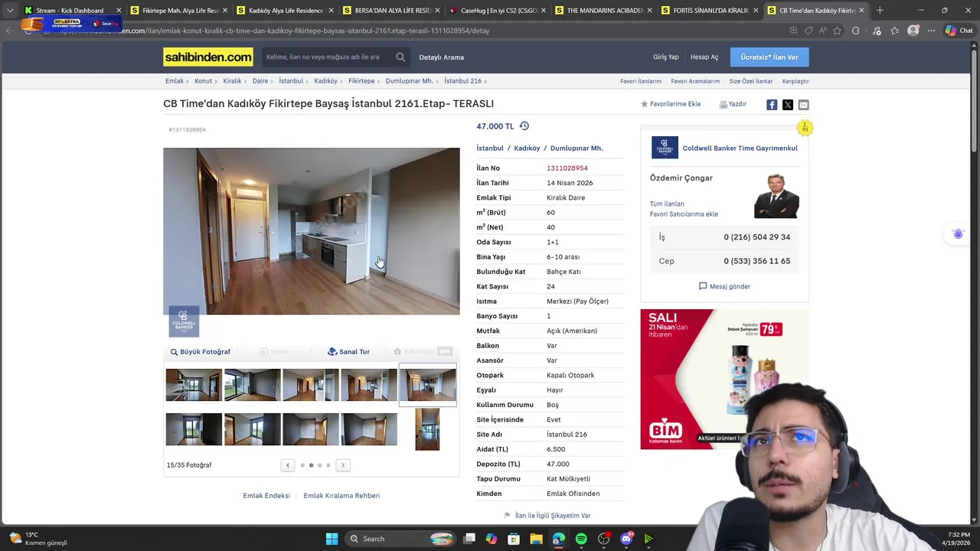Open Copilot from the taskbar
Viewport: 980px width, 551px height.
(492, 539)
